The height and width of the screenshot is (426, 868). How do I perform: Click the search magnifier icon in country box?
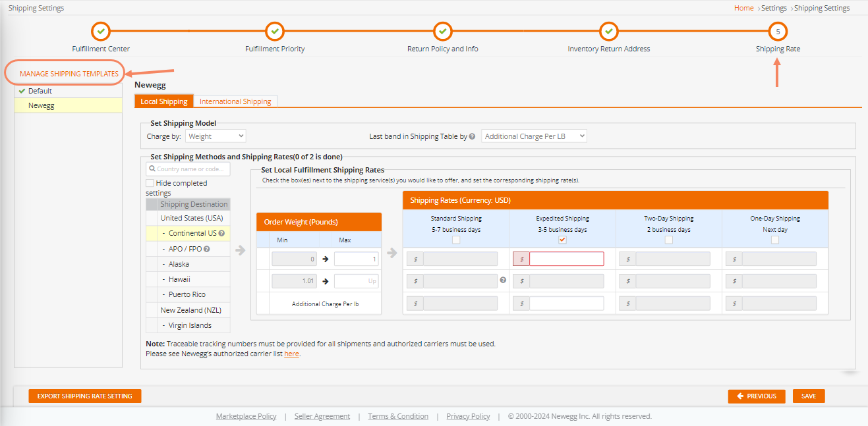click(152, 169)
